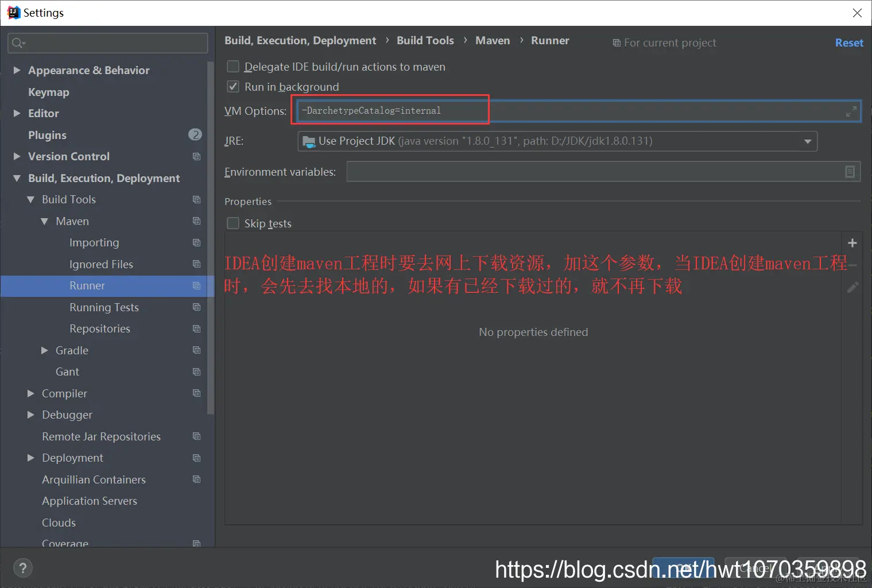
Task: Click project-level icon beside Repositories
Action: tap(196, 329)
